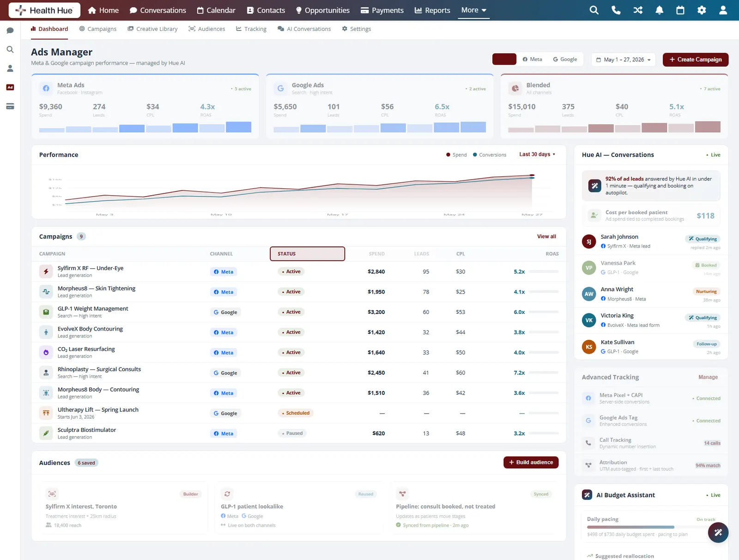Open Conversations in the top menu
This screenshot has width=739, height=560.
(158, 10)
